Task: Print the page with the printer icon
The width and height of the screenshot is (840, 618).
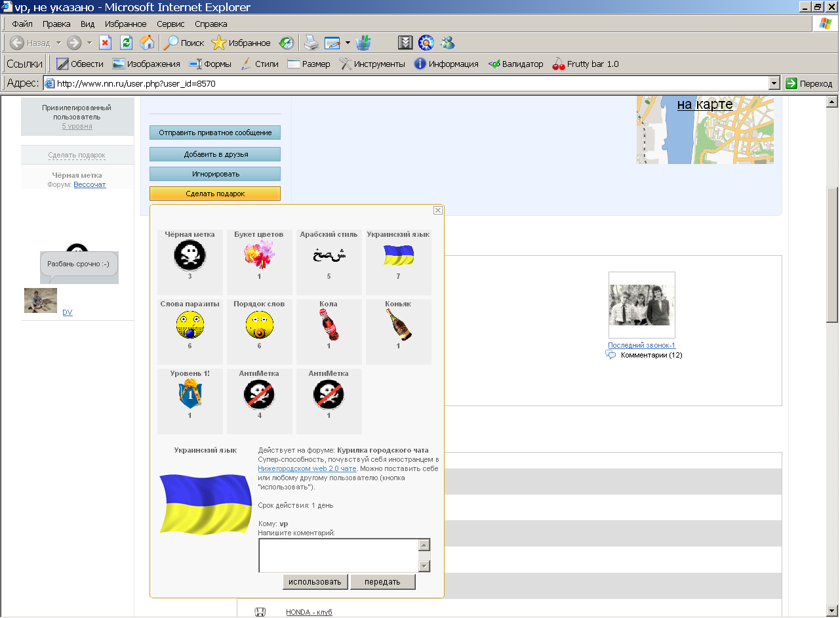Action: pyautogui.click(x=311, y=43)
